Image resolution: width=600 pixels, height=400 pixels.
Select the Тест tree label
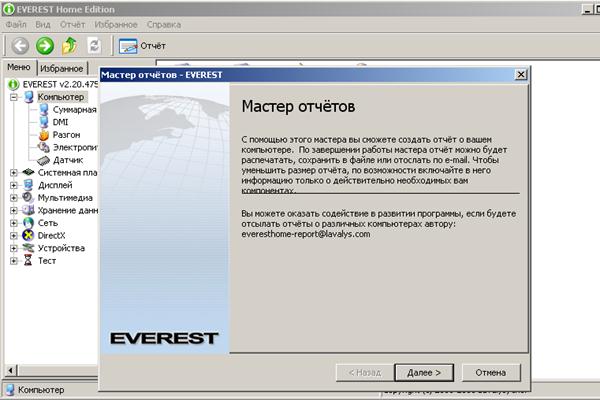(x=47, y=261)
